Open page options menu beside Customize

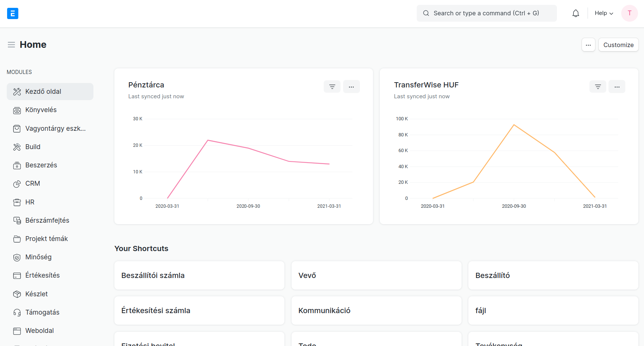pos(588,45)
